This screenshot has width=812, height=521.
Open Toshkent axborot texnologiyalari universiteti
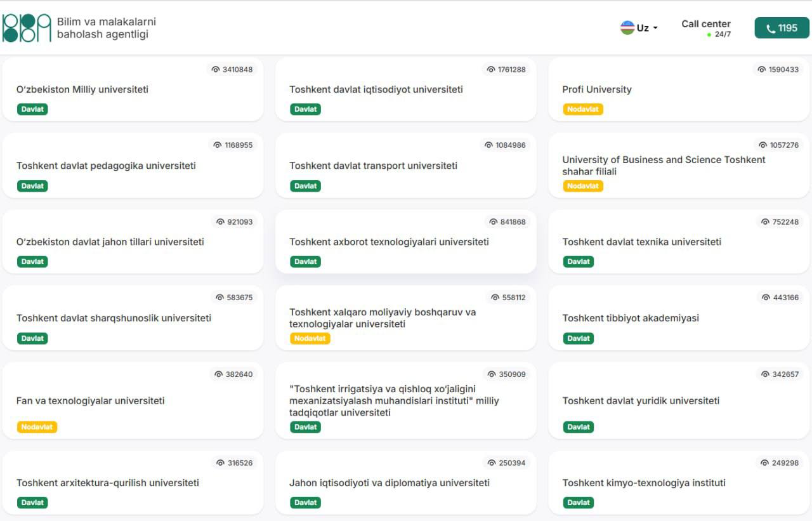pyautogui.click(x=406, y=241)
